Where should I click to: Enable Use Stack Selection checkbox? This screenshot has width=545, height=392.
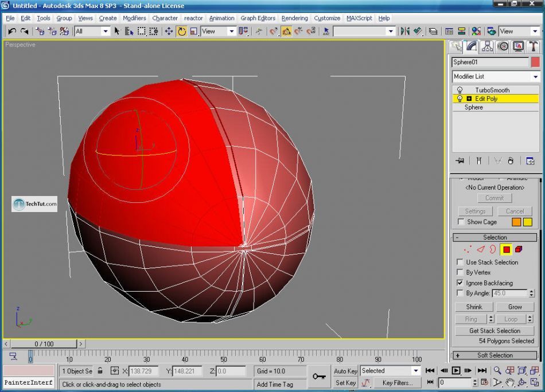[460, 262]
